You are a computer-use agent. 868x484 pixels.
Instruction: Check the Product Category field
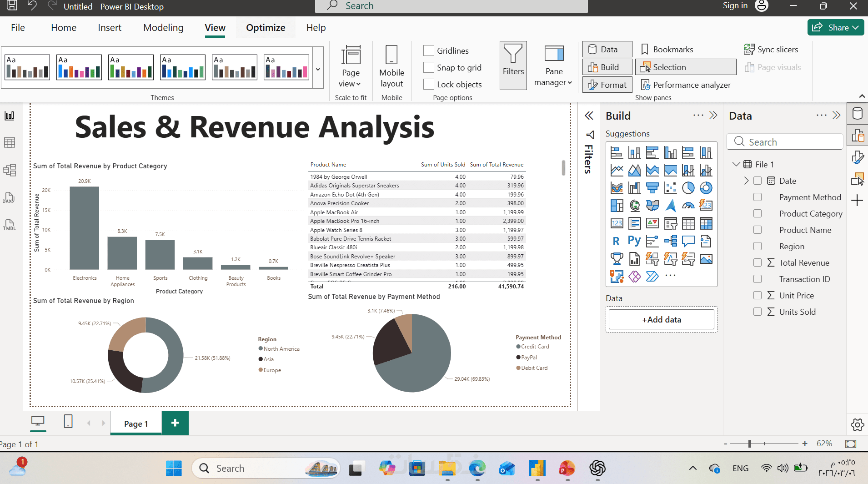[x=758, y=213]
